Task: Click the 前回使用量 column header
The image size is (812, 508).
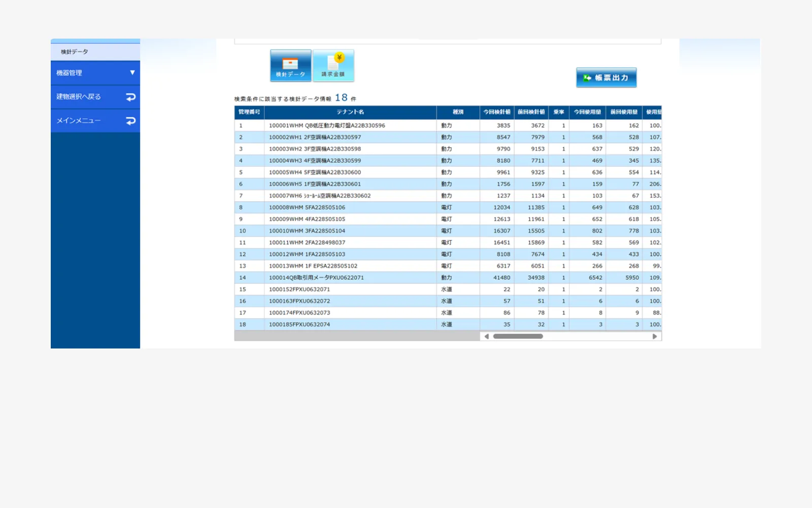Action: (x=623, y=112)
